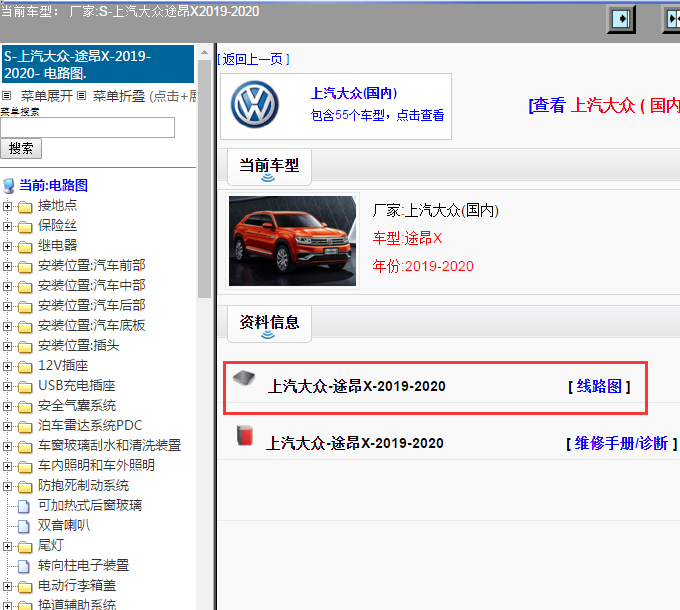Viewport: 680px width, 610px height.
Task: Click the document icon of 转向柱电子装置
Action: click(24, 566)
